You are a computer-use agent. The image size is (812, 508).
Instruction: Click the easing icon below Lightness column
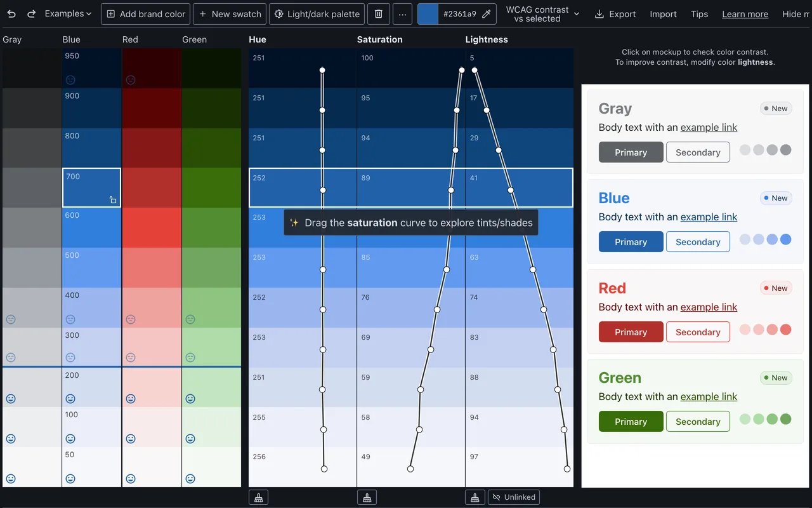[475, 497]
